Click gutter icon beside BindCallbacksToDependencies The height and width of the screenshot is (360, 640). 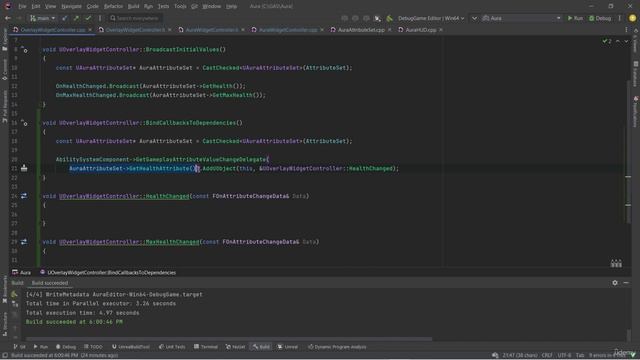(x=24, y=123)
